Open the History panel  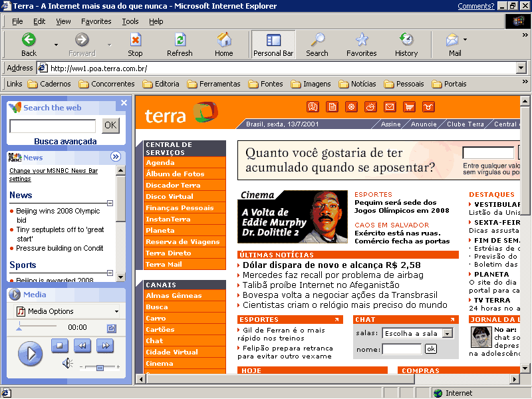406,45
